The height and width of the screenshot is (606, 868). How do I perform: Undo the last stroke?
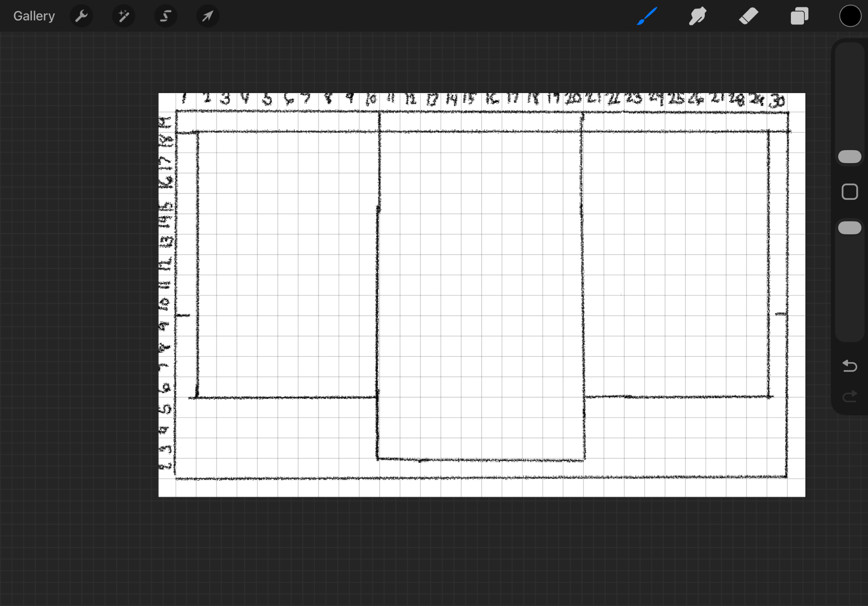849,366
